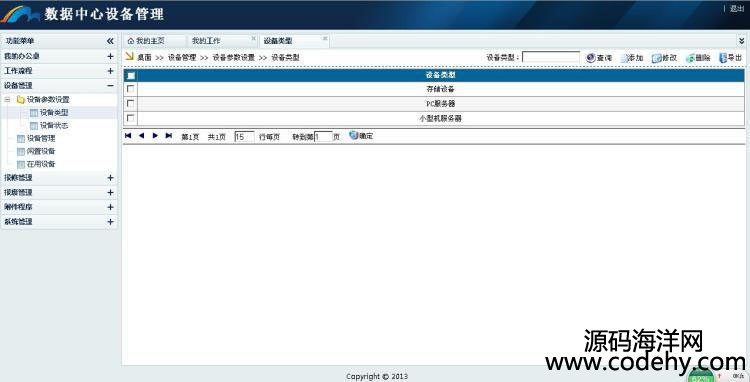Image resolution: width=750 pixels, height=382 pixels.
Task: Switch to the 我的工作 tab
Action: [x=221, y=41]
